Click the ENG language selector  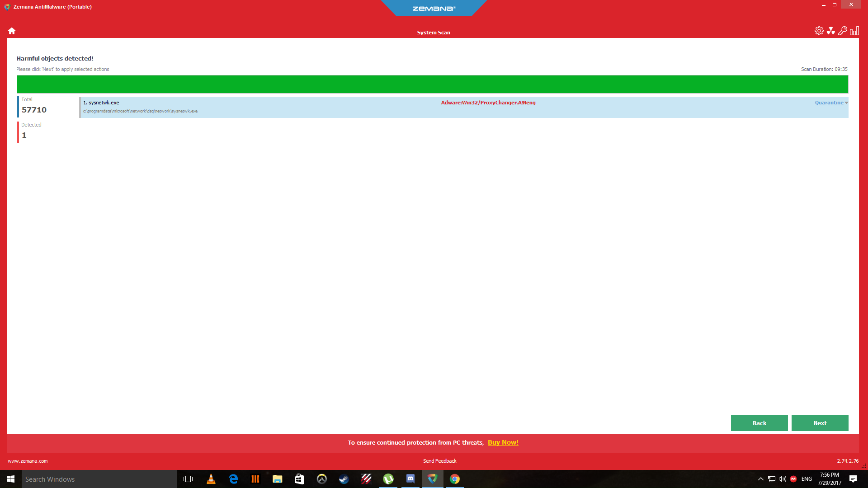[807, 479]
